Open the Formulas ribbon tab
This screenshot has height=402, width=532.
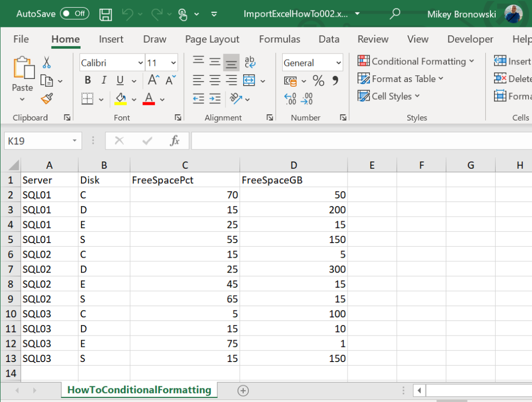coord(280,39)
